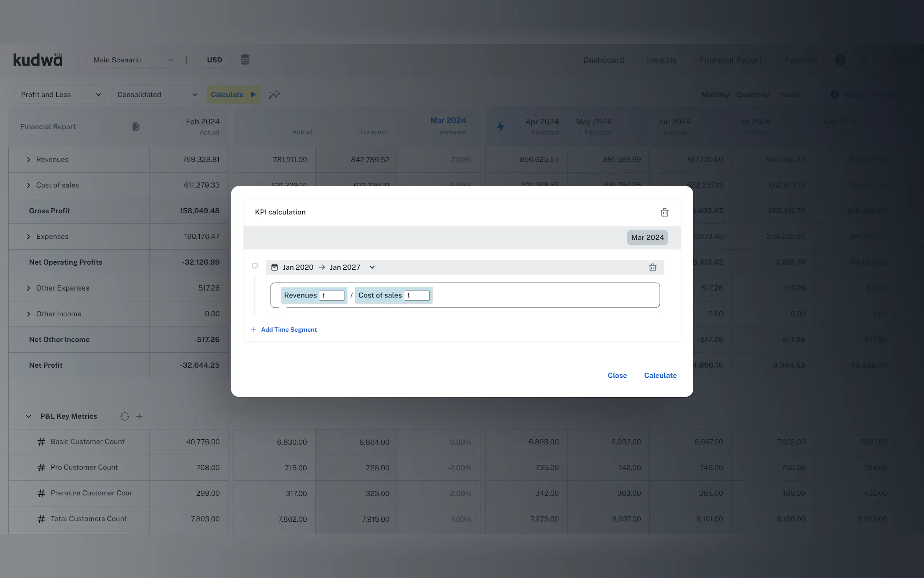This screenshot has height=578, width=924.
Task: Open the trend chart icon beside Calculate
Action: click(x=274, y=94)
